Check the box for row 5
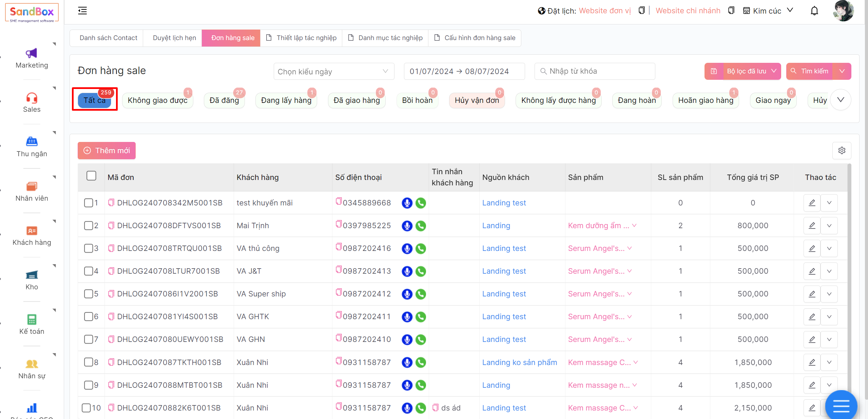The image size is (868, 419). [x=89, y=294]
